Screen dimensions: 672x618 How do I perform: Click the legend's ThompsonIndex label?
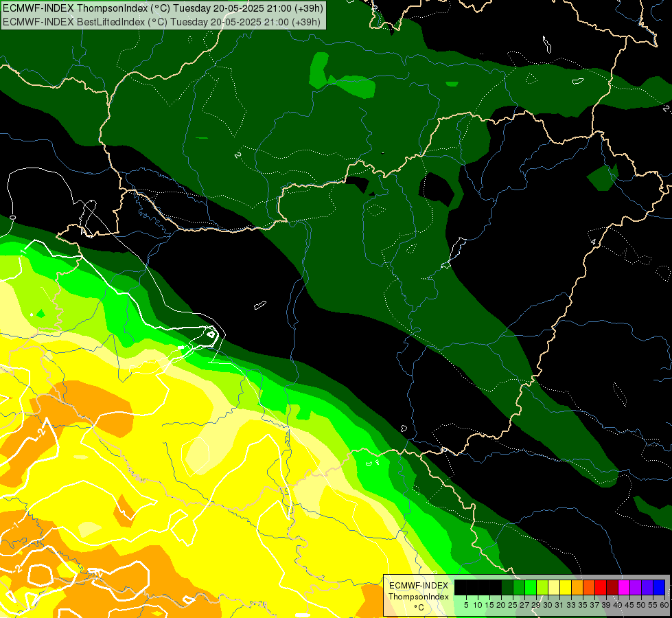(x=419, y=597)
